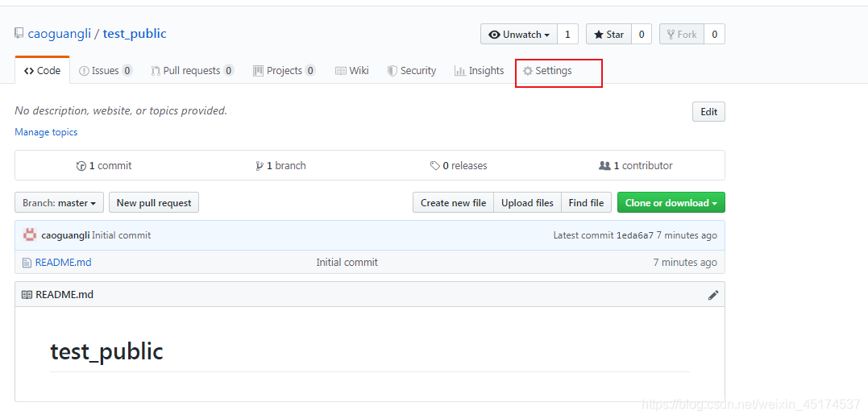Screen dimensions: 868x419
Task: Star this repository
Action: coord(609,35)
